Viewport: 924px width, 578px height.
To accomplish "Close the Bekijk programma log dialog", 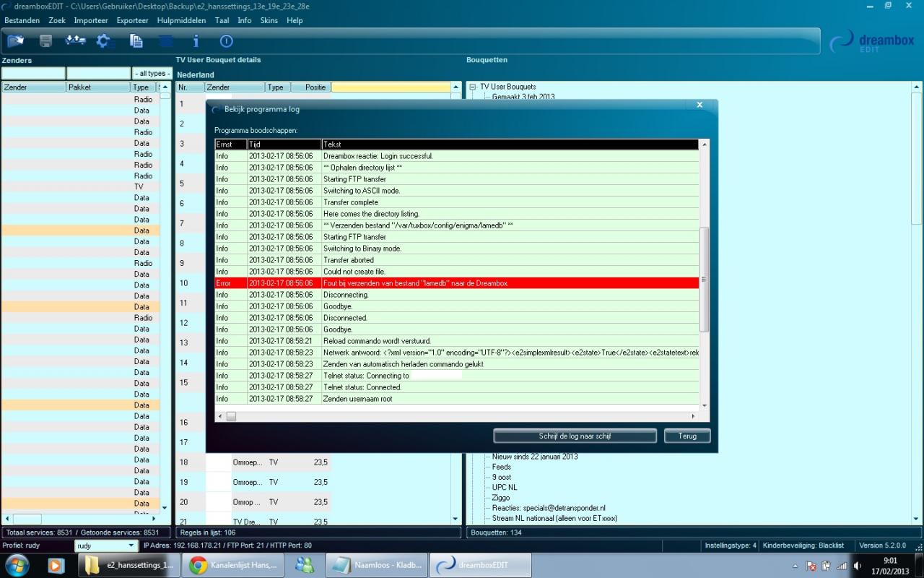I will tap(699, 105).
